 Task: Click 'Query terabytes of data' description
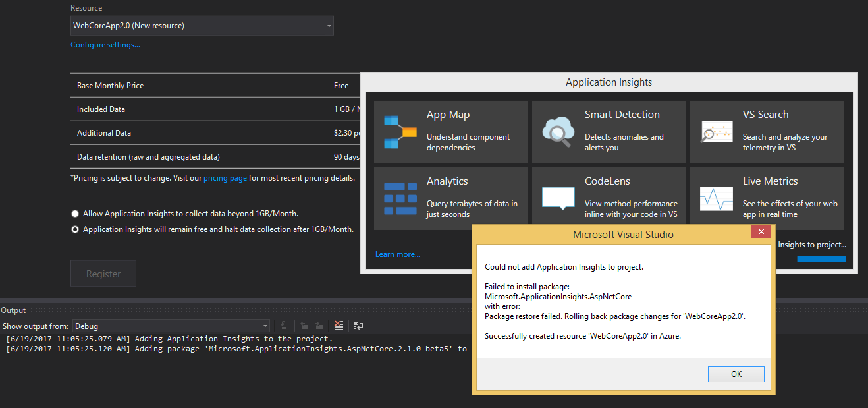click(472, 209)
